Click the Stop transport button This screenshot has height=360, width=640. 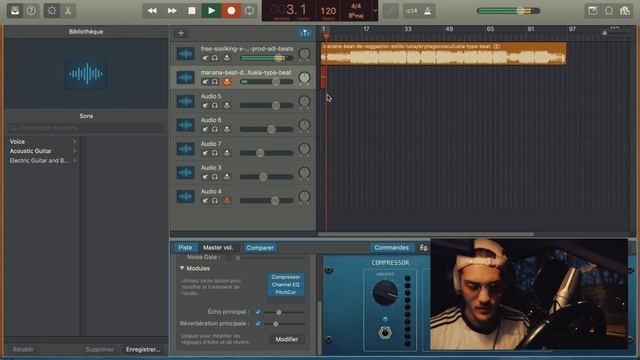click(x=191, y=11)
